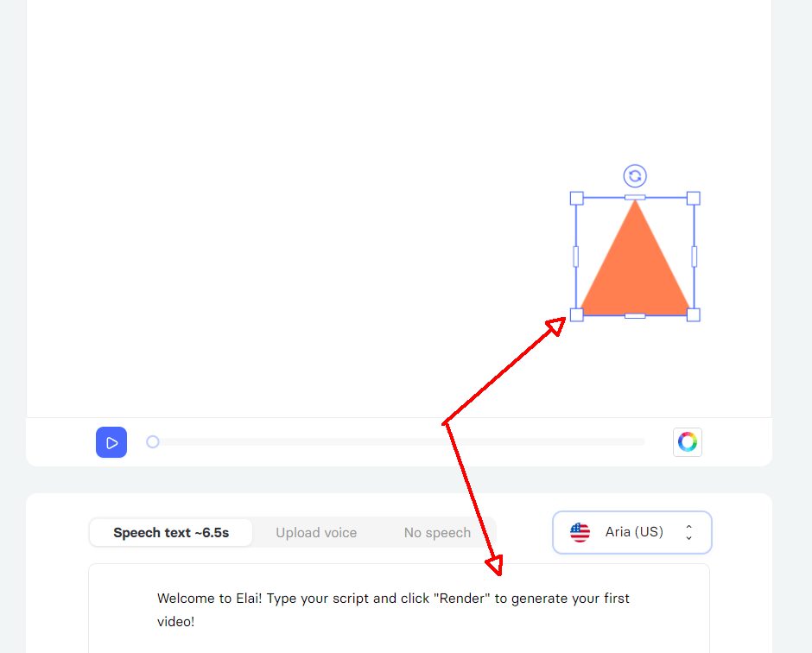Click the rotate handle above the triangle

click(x=635, y=176)
